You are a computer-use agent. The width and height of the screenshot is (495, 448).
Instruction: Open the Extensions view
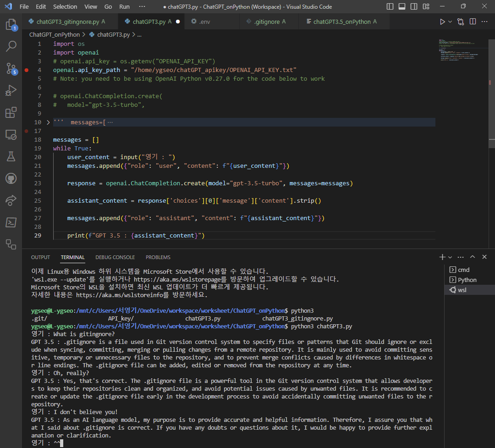click(11, 112)
